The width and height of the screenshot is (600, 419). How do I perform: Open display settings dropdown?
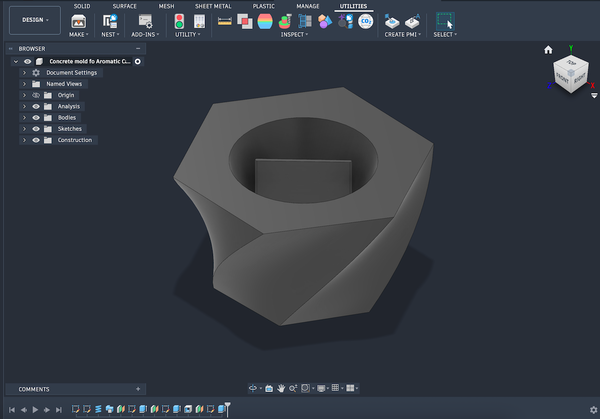(323, 388)
